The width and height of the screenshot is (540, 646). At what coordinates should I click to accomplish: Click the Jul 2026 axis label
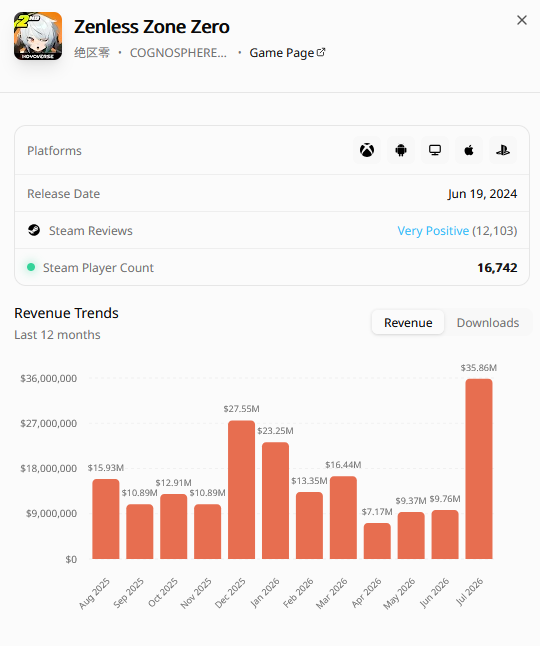[469, 592]
